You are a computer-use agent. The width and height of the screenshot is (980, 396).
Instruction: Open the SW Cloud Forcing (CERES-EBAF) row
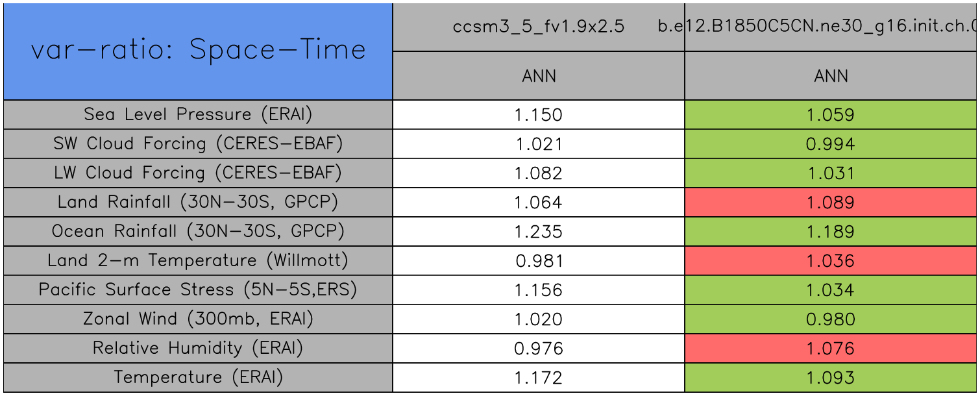click(198, 144)
